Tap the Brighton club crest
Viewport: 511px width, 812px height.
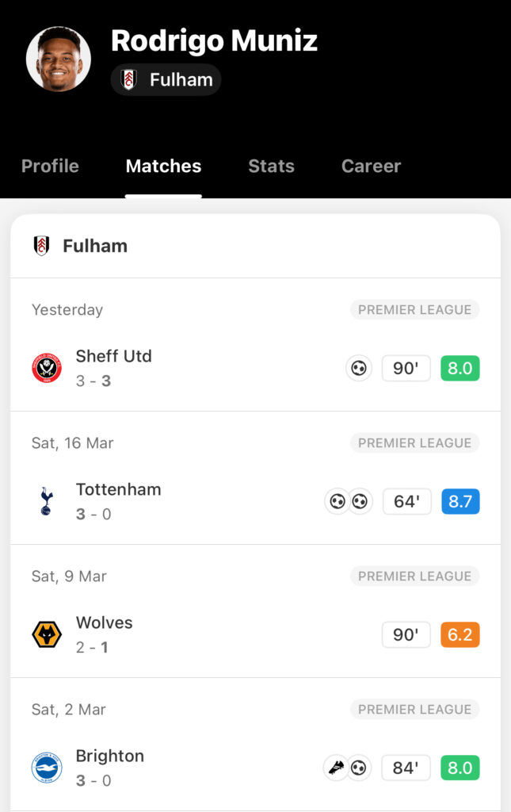(47, 768)
